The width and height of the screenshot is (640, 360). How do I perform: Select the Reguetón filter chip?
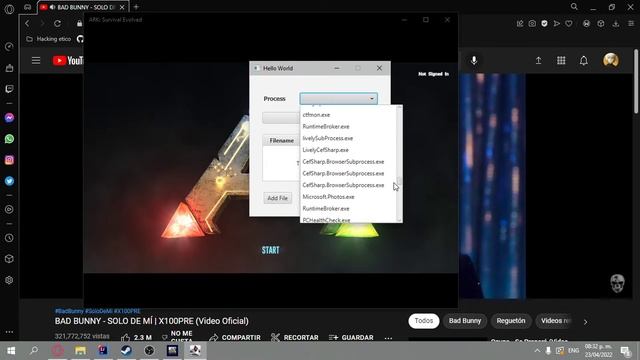[x=511, y=321]
